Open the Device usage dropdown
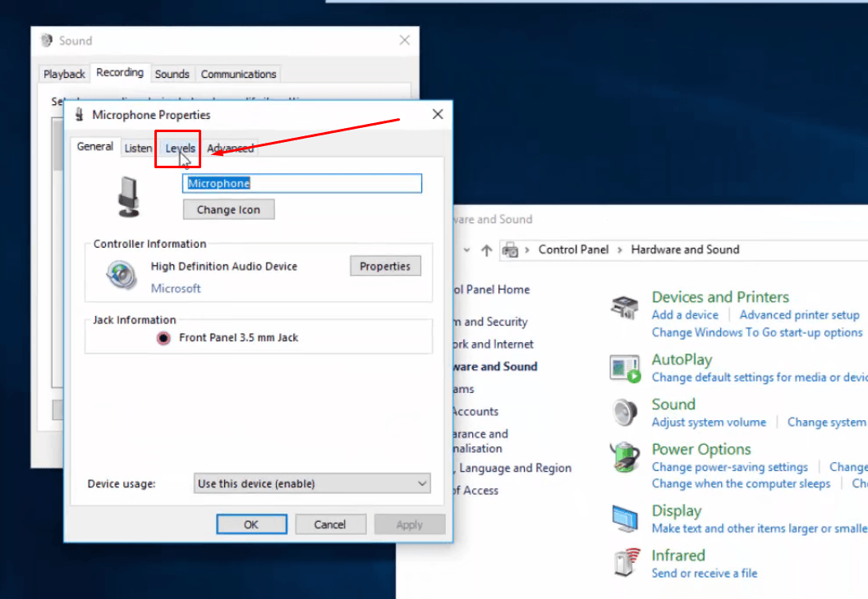868x599 pixels. click(311, 483)
